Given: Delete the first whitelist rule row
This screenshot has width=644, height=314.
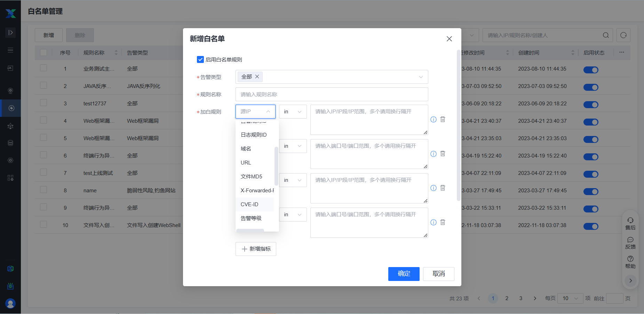Looking at the screenshot, I should click(x=443, y=119).
